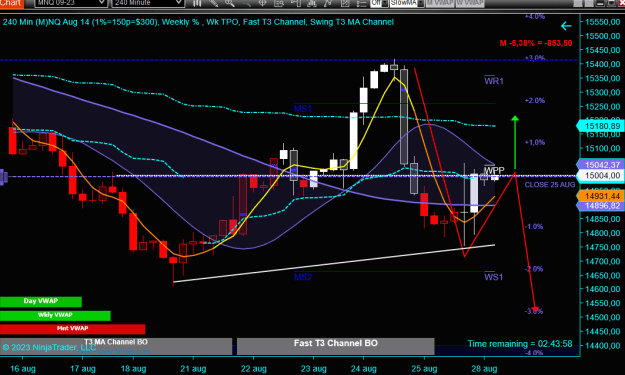Screen dimensions: 625x375
Task: Click the 15550,00 price axis label
Action: click(x=603, y=22)
